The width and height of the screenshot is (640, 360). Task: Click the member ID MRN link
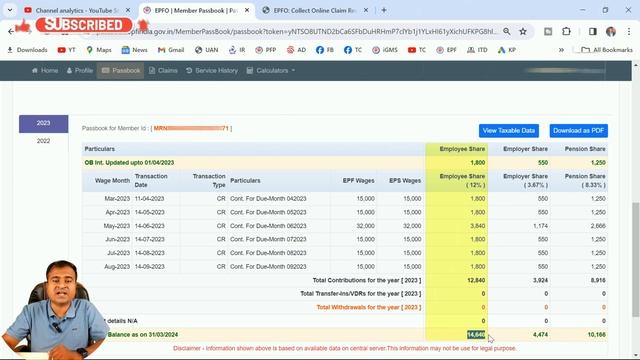191,128
